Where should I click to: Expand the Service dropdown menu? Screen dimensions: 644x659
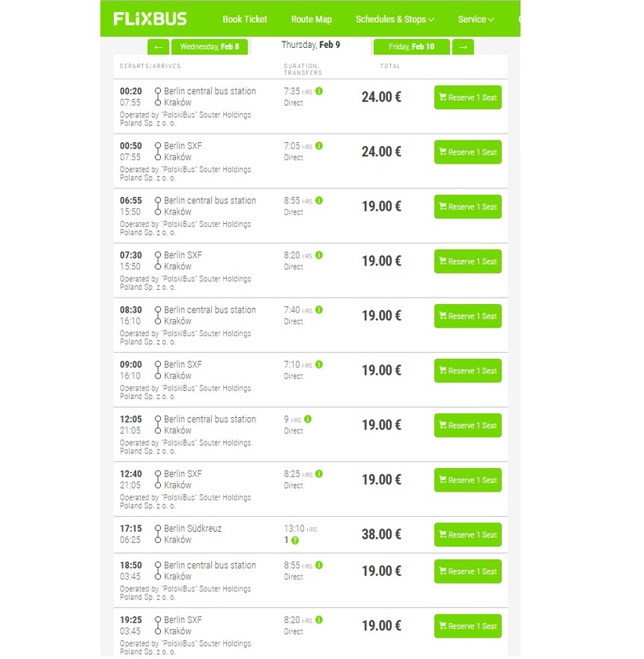(x=476, y=19)
